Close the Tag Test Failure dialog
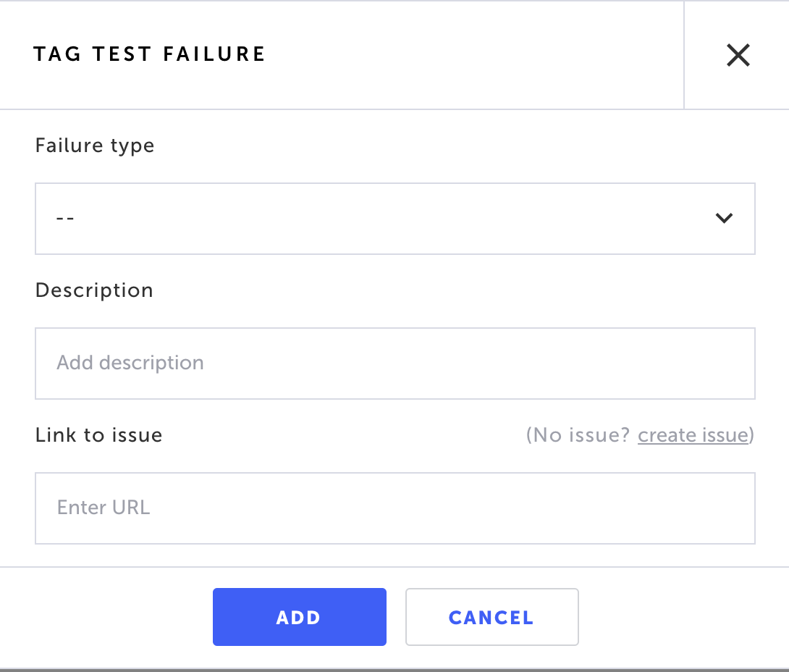Screen dimensions: 789x672 point(738,55)
